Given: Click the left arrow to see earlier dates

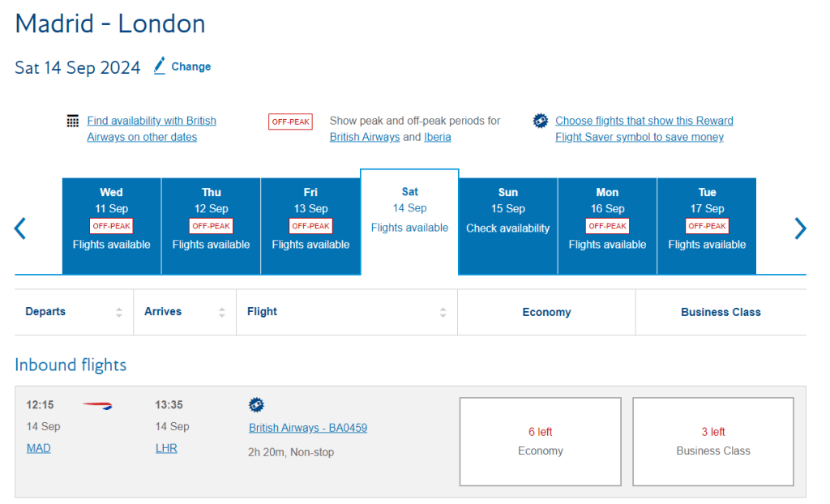Looking at the screenshot, I should [19, 229].
